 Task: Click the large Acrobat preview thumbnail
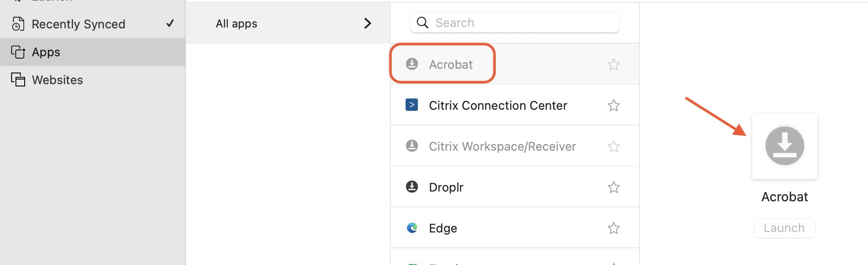click(785, 146)
